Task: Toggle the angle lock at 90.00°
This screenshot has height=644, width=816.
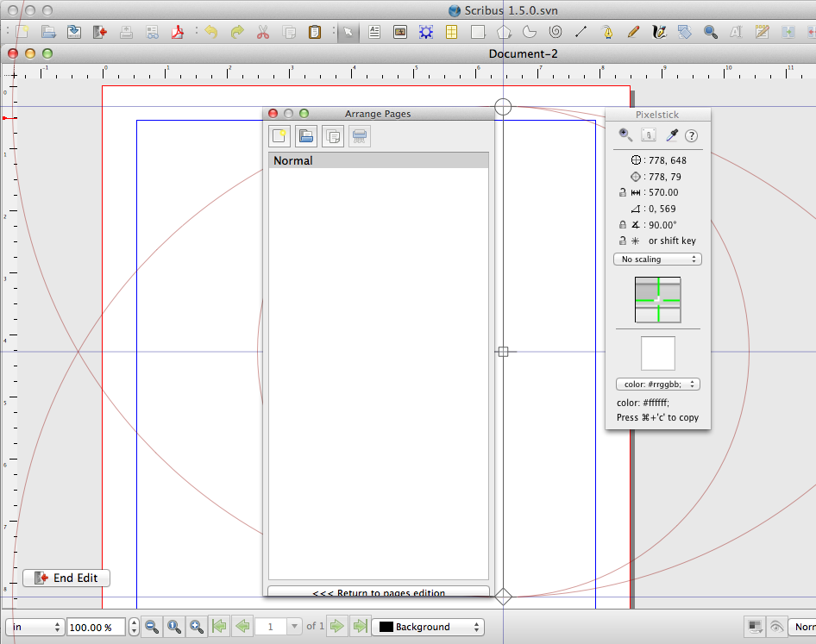Action: click(x=623, y=225)
